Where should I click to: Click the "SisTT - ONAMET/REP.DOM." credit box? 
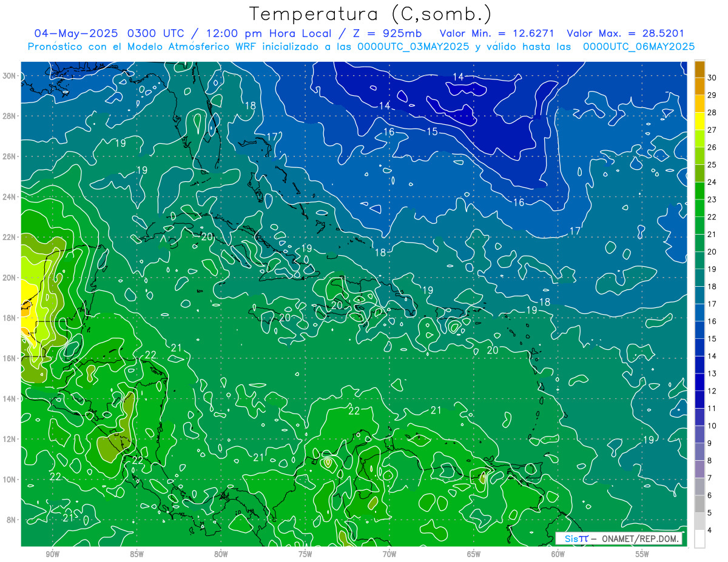coord(619,538)
